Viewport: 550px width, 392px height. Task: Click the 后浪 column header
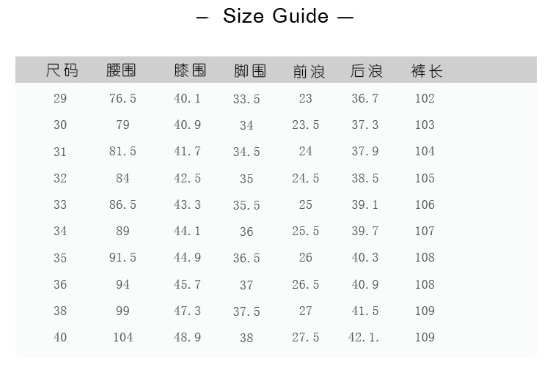367,70
